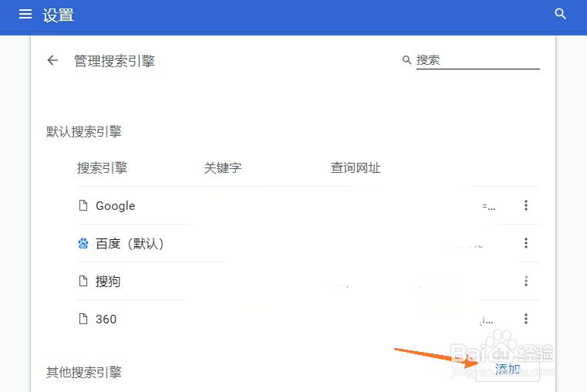Click the 查询网址 column header
Image resolution: width=587 pixels, height=392 pixels.
tap(356, 167)
